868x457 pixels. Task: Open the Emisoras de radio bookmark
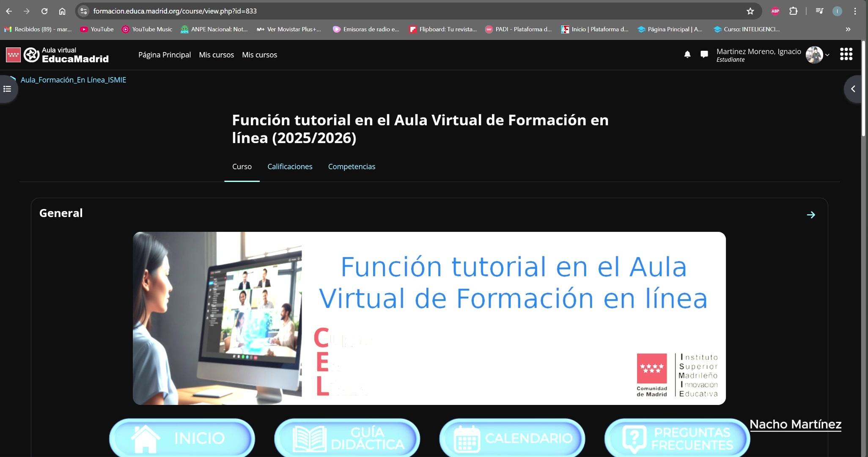coord(366,29)
